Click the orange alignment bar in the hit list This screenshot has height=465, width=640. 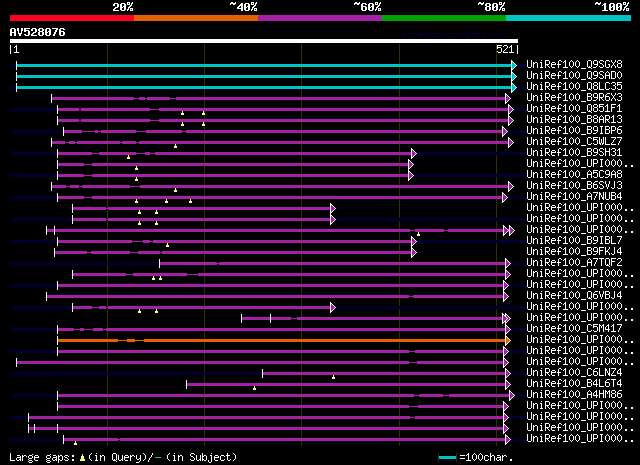(282, 340)
